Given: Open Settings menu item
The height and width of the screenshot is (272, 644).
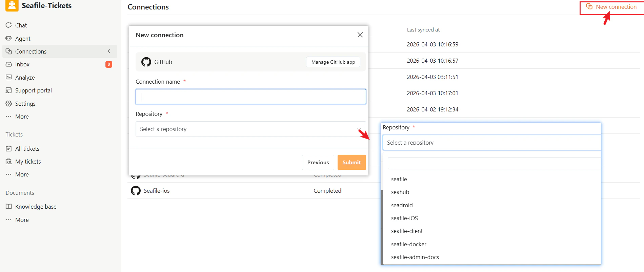Looking at the screenshot, I should 25,103.
